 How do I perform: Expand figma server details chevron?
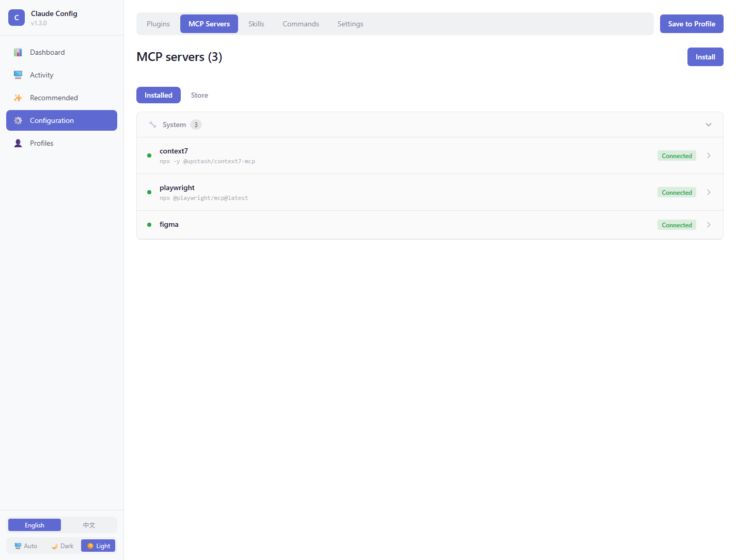pos(709,225)
